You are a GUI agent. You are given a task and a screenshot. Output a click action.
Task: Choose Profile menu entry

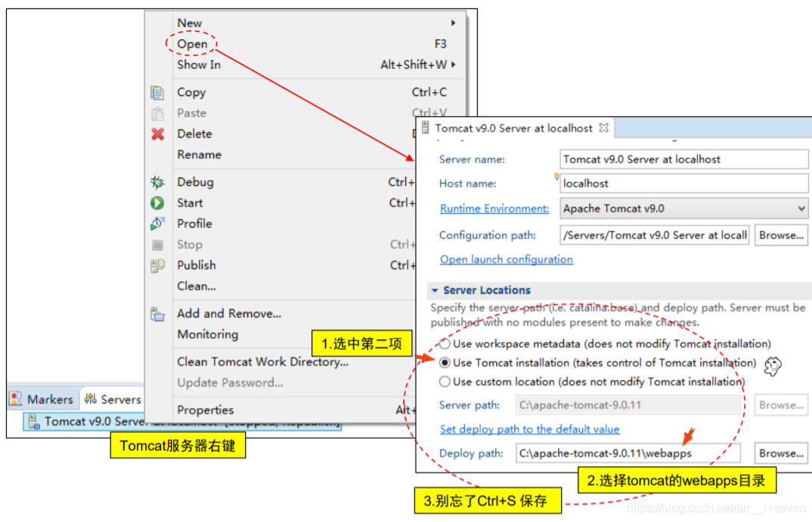(x=194, y=224)
